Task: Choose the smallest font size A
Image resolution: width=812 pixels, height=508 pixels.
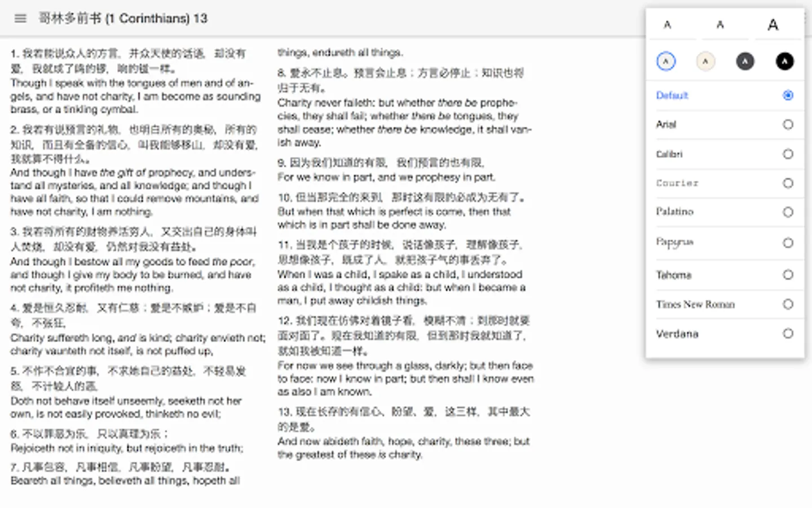Action: click(667, 25)
